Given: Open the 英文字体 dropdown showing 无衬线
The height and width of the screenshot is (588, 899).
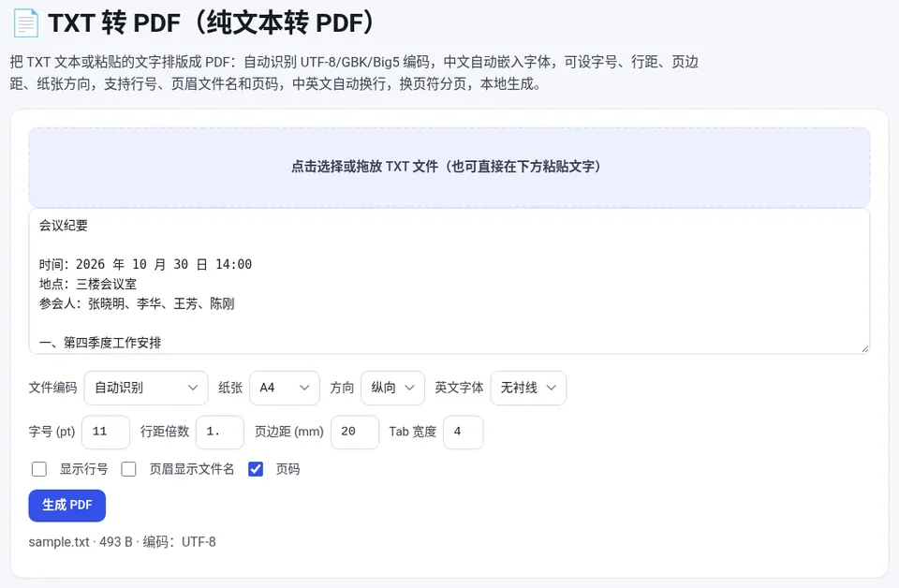Looking at the screenshot, I should click(528, 388).
